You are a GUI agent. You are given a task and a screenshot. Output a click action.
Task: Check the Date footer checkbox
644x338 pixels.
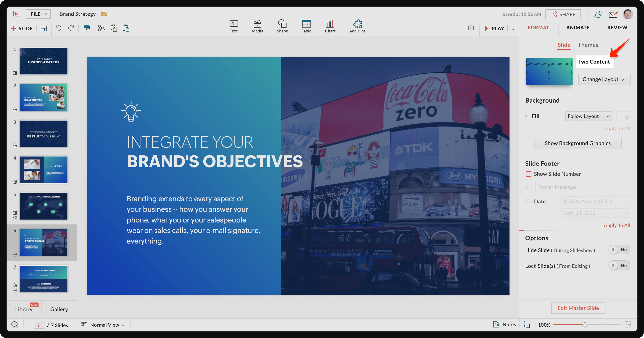(x=529, y=202)
